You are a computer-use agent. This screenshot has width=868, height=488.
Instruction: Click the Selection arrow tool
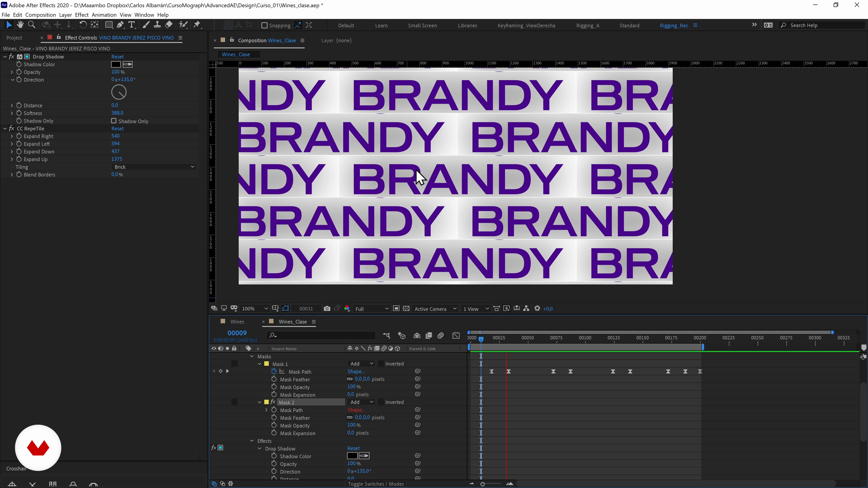[x=9, y=25]
